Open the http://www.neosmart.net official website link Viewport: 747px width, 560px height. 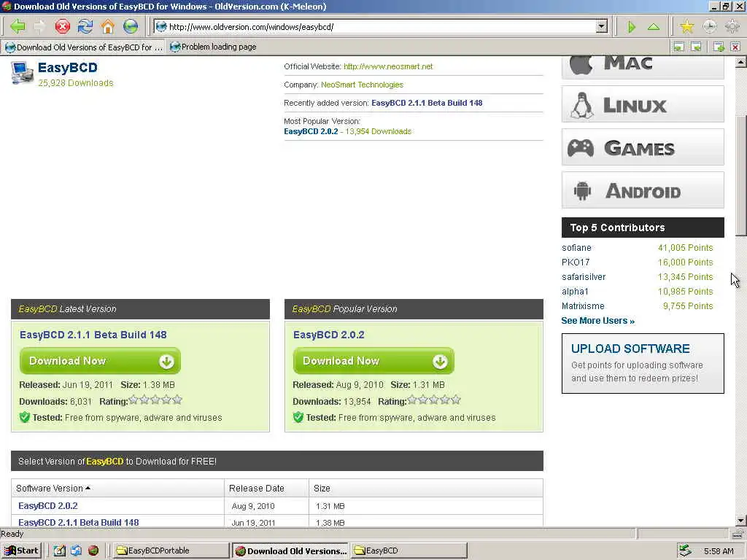click(388, 66)
